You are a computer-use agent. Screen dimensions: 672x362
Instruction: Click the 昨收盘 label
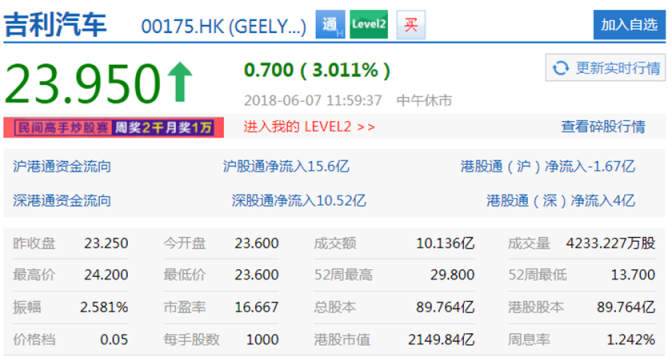click(34, 243)
